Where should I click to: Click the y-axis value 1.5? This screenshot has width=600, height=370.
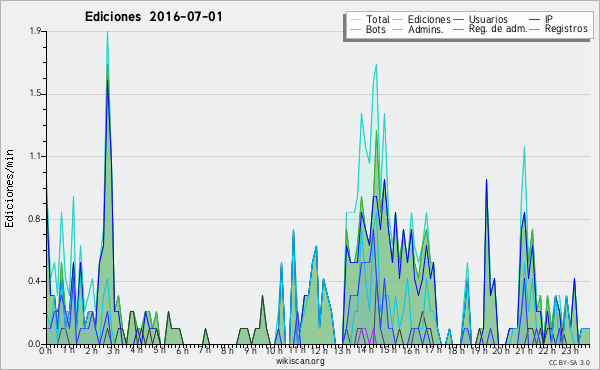tap(35, 94)
